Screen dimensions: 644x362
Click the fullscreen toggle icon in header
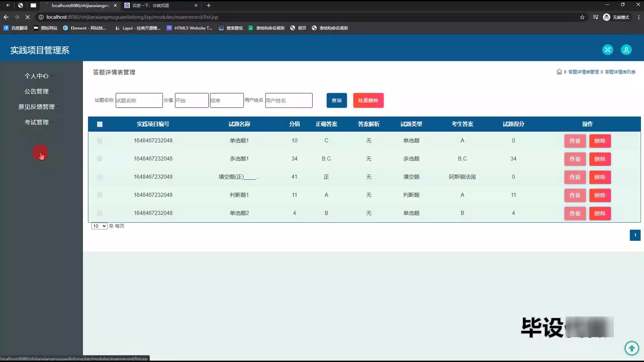click(607, 50)
